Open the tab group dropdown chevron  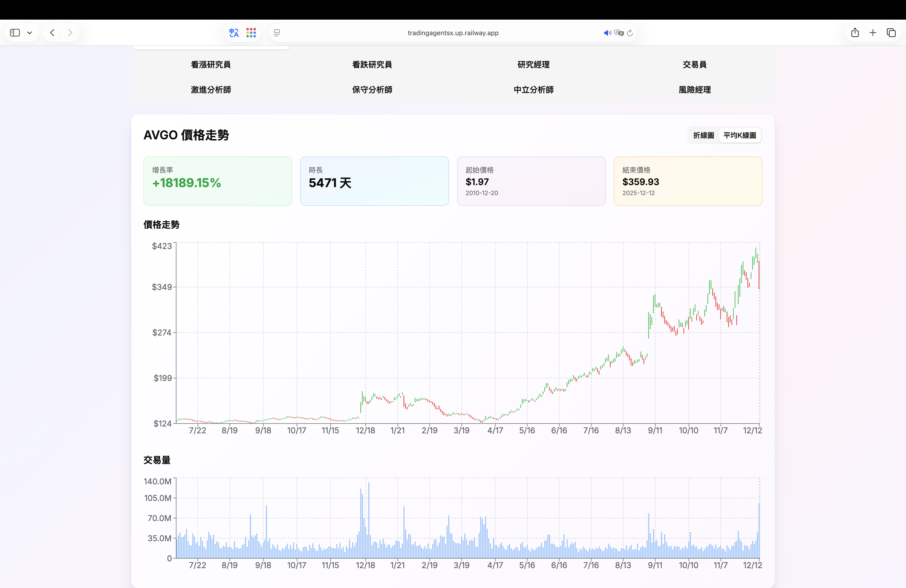click(x=29, y=33)
